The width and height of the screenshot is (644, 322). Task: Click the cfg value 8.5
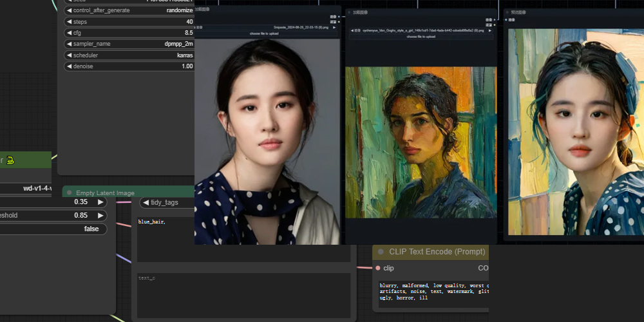[x=189, y=33]
